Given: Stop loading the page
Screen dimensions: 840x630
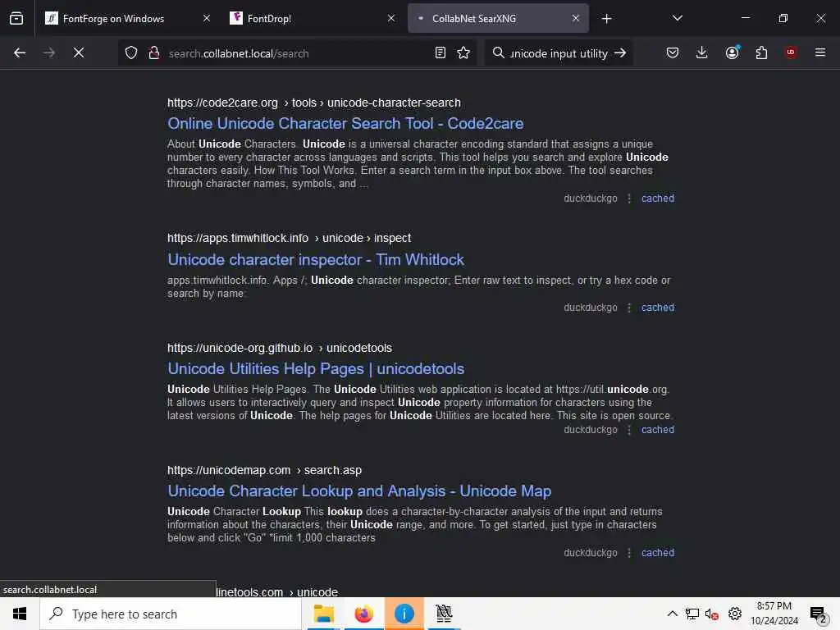Looking at the screenshot, I should [79, 52].
